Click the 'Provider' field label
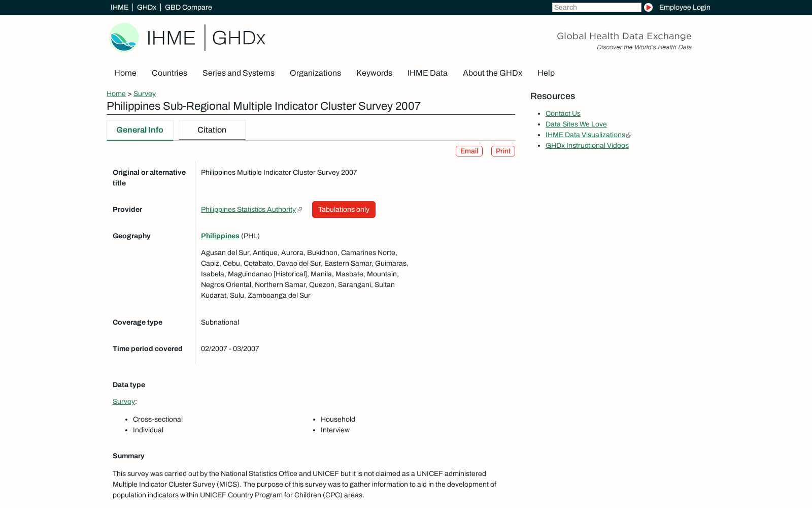The height and width of the screenshot is (508, 812). [127, 210]
